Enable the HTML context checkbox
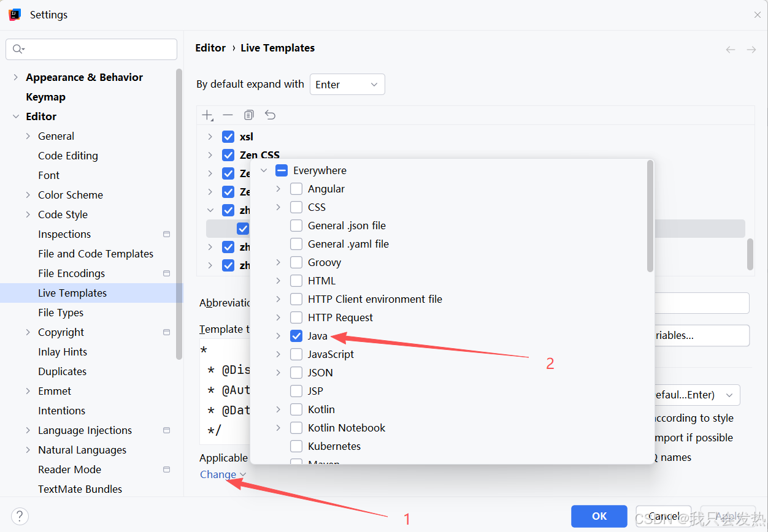Viewport: 768px width, 532px height. [296, 281]
